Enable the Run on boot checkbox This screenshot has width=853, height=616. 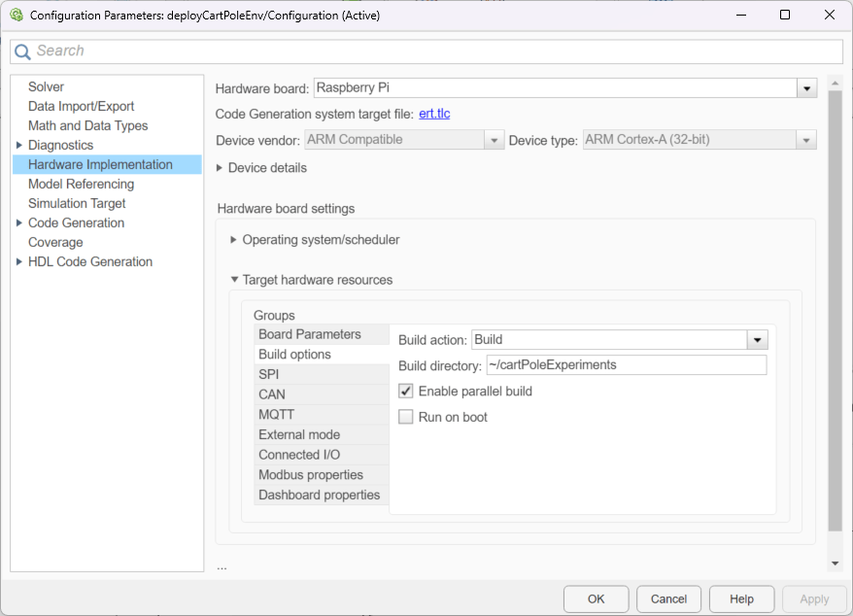pyautogui.click(x=406, y=417)
